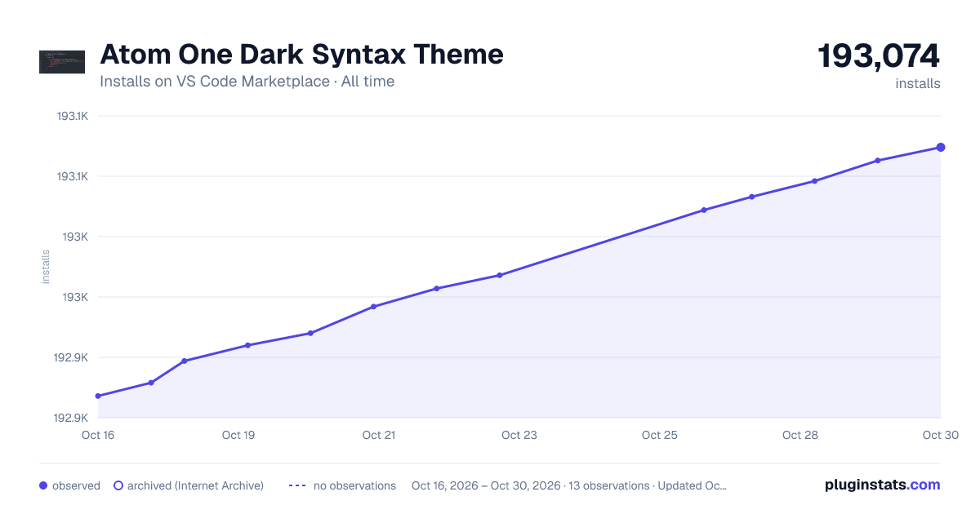Select the data point above Oct 21

[x=373, y=307]
